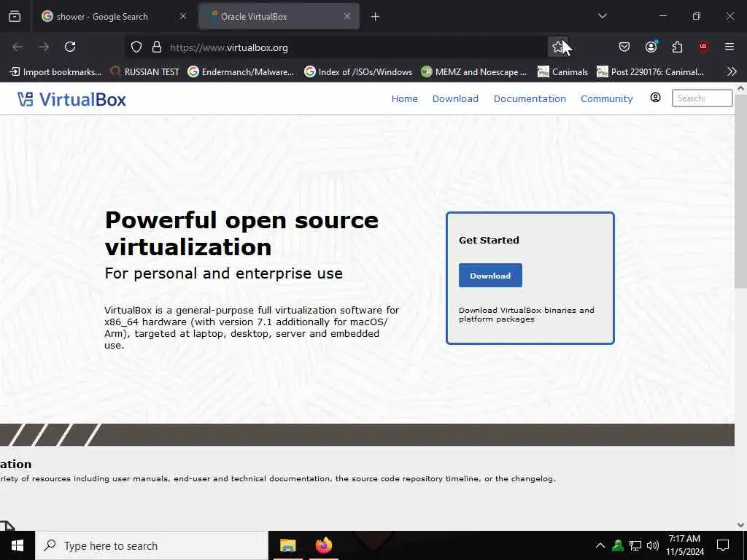This screenshot has height=560, width=747.
Task: Click the blue Download button
Action: (x=490, y=275)
